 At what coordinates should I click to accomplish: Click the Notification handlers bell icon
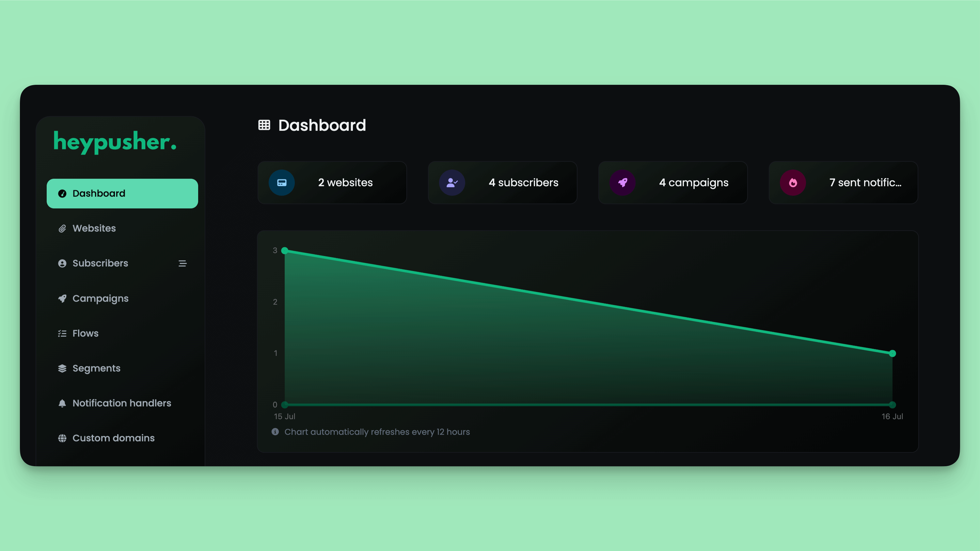(62, 403)
